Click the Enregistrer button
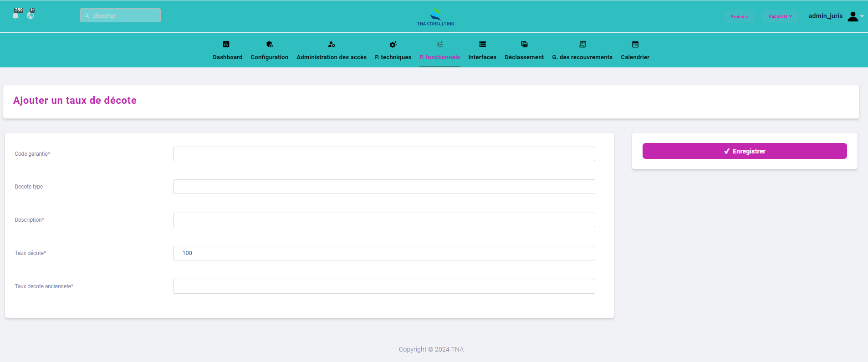The height and width of the screenshot is (362, 868). [x=744, y=151]
